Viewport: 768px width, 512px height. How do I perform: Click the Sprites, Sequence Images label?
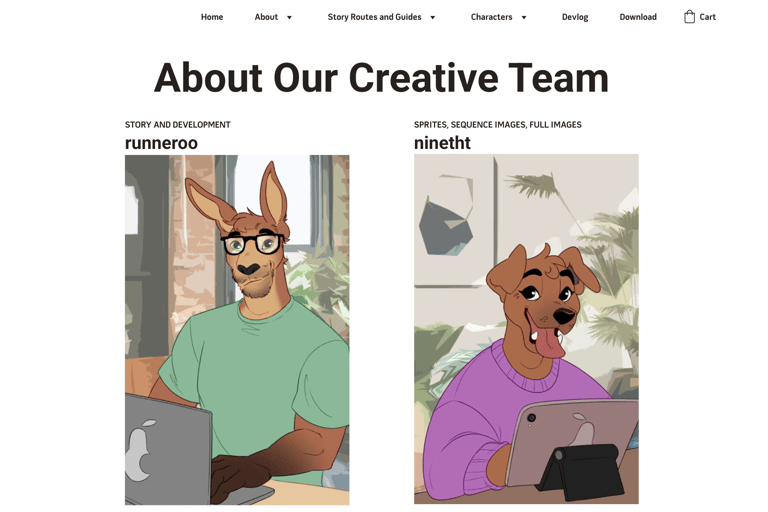[498, 125]
